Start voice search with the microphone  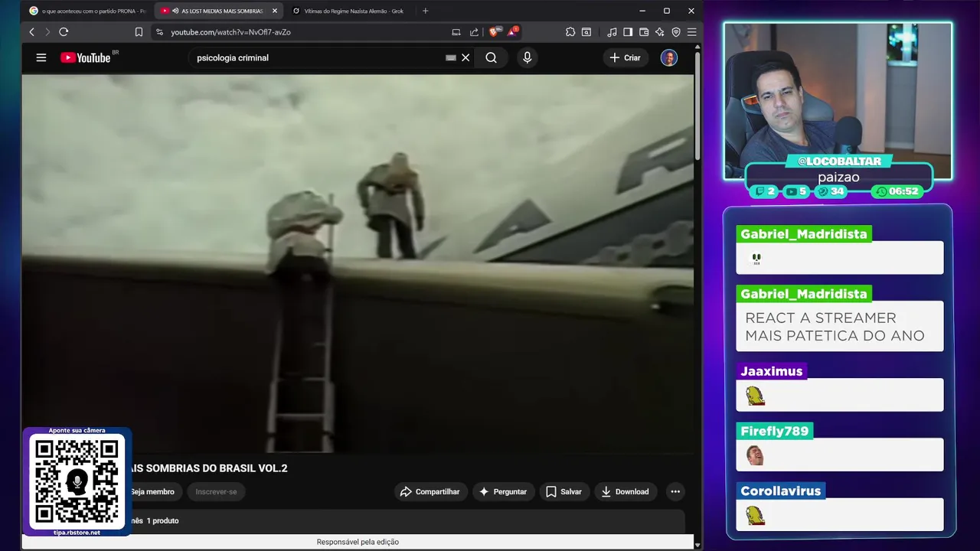point(527,57)
